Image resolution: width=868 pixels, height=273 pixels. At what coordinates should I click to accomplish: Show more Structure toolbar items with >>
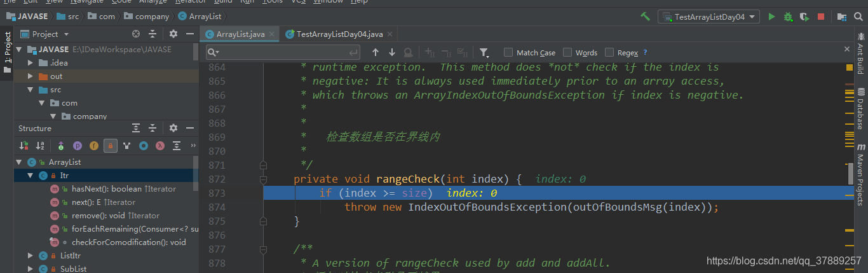(193, 146)
